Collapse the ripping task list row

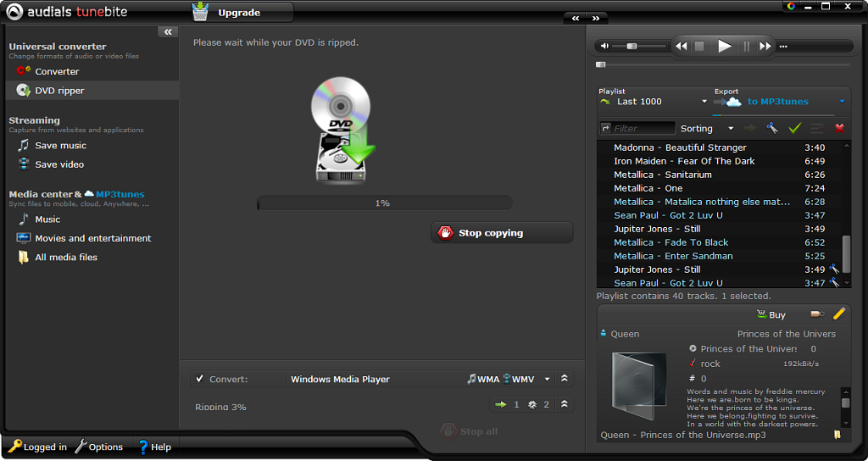pos(564,404)
